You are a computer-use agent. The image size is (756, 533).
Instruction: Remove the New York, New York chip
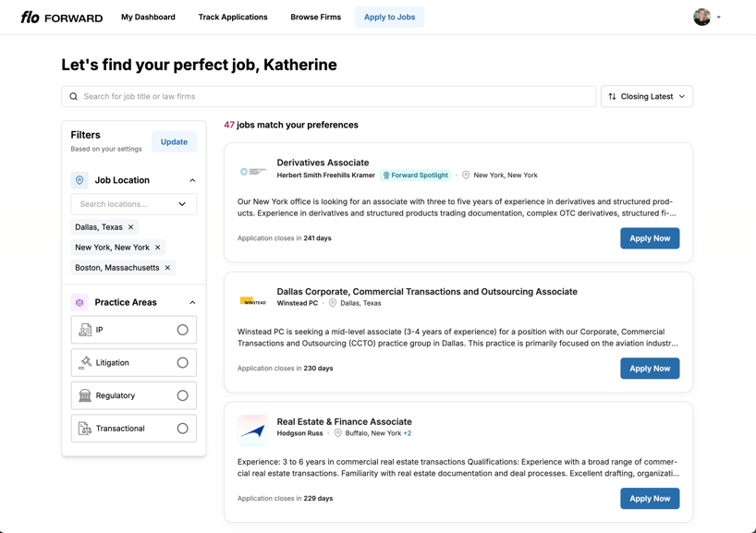pos(158,248)
